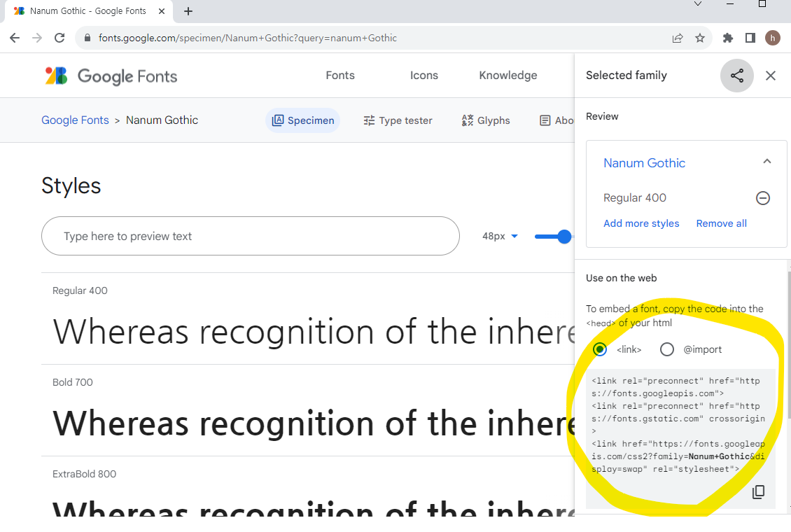Reload the page

click(59, 38)
